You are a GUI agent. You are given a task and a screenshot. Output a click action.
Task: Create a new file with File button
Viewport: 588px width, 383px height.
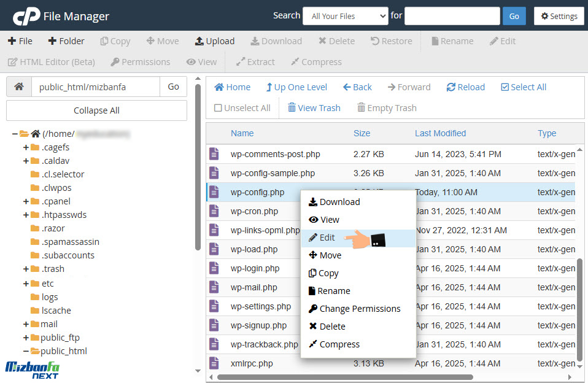[x=20, y=41]
